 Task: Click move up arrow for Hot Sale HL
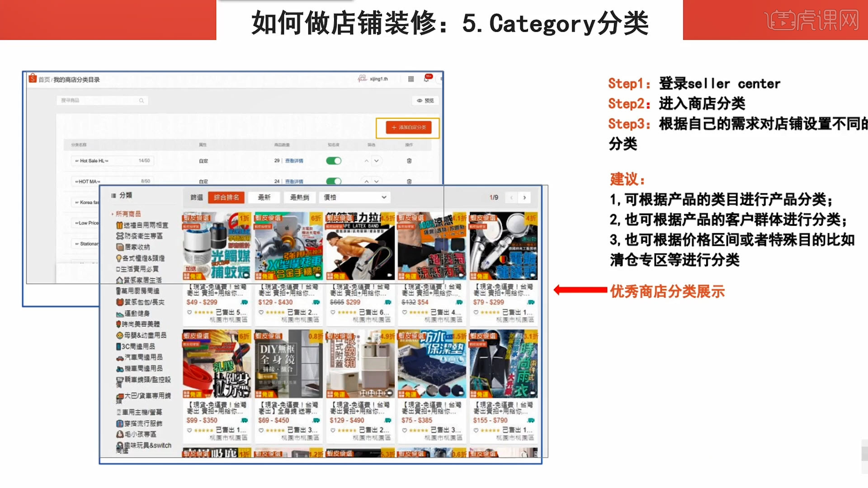click(365, 161)
